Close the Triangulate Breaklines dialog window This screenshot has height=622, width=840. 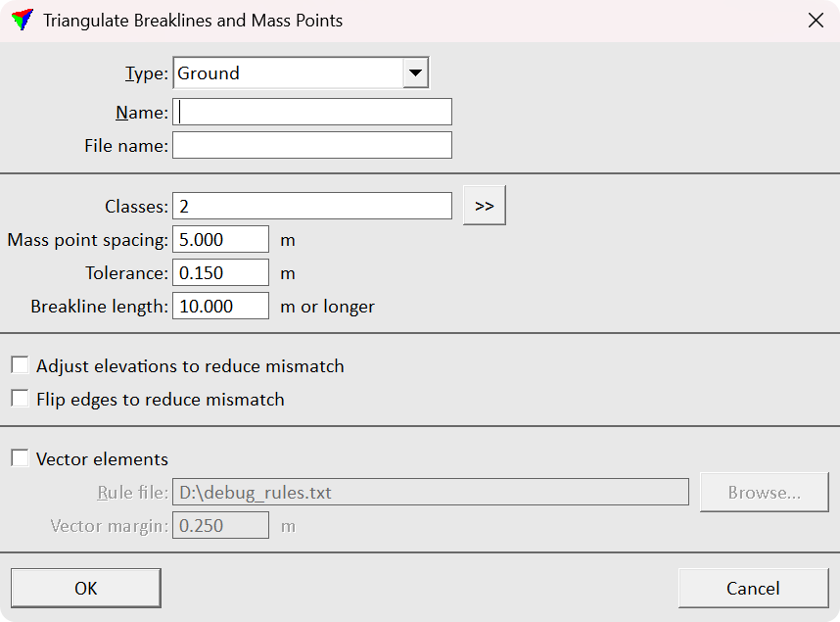815,21
